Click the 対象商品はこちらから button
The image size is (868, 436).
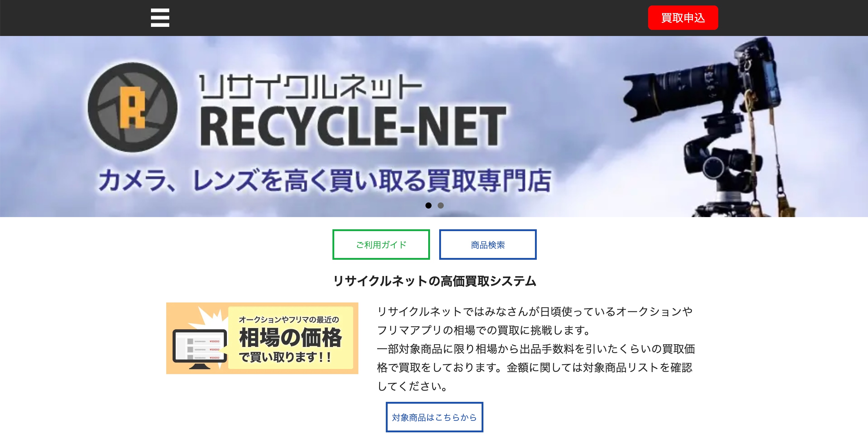point(434,417)
